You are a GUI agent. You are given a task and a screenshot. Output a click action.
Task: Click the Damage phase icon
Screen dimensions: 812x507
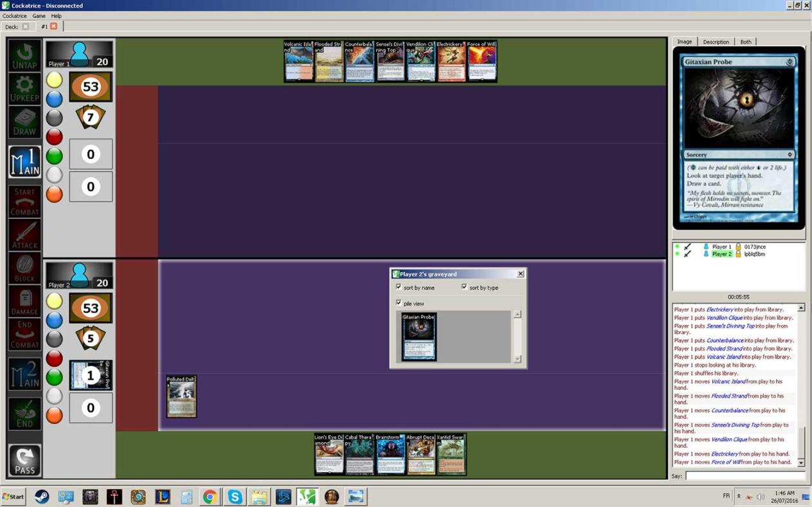[24, 301]
